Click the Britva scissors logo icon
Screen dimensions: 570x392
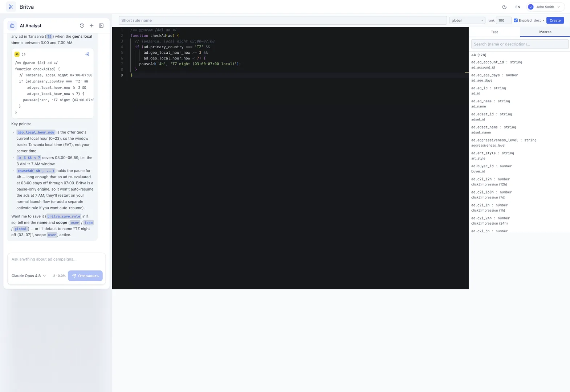coord(11,7)
